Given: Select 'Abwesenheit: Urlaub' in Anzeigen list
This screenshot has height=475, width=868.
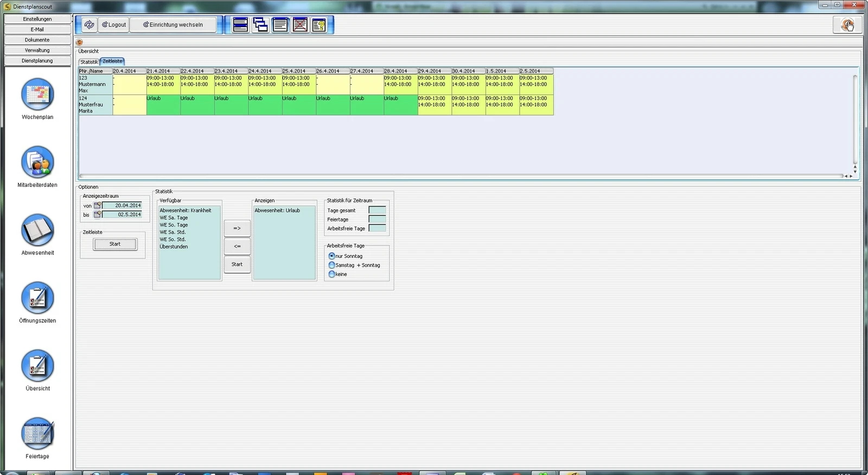Looking at the screenshot, I should 277,210.
